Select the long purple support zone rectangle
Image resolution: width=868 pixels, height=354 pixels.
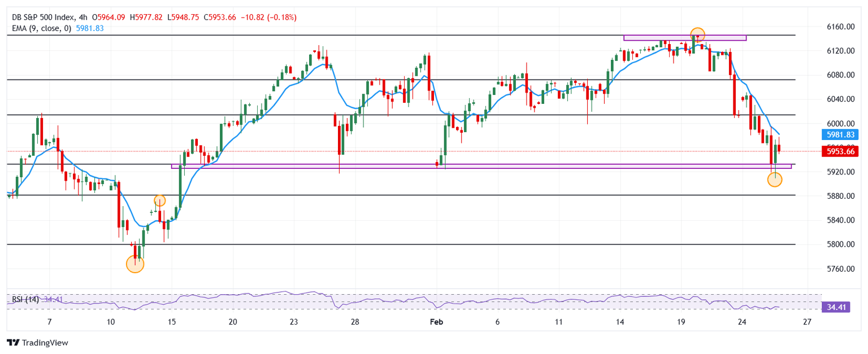480,166
